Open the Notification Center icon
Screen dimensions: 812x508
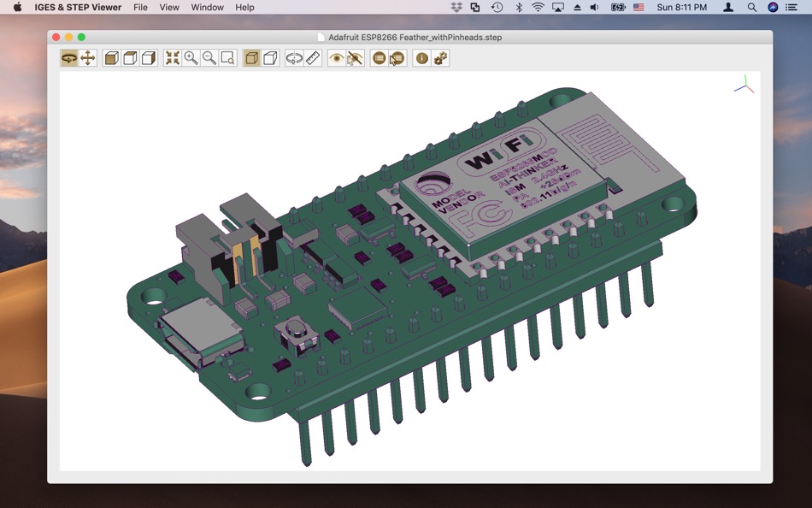click(791, 7)
